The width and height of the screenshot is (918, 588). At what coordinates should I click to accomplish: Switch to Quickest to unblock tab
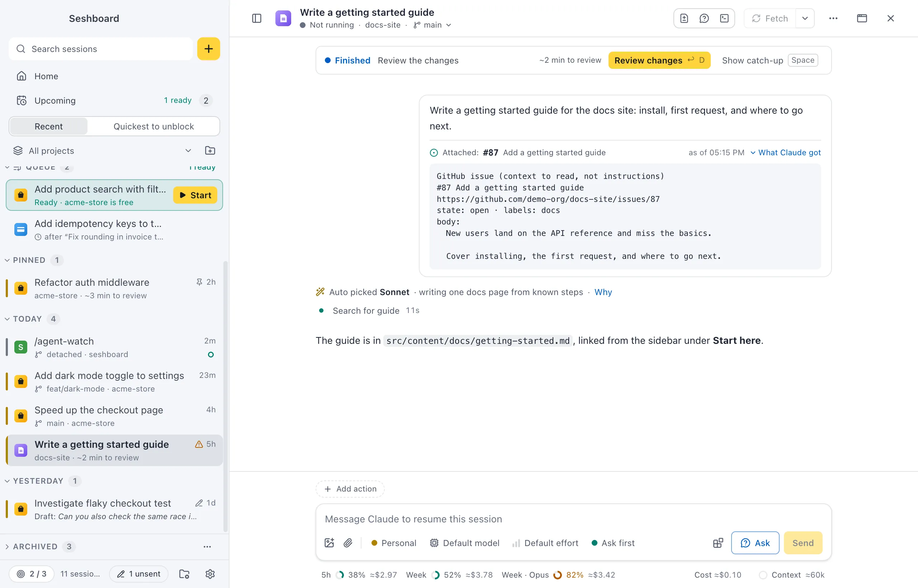click(153, 126)
